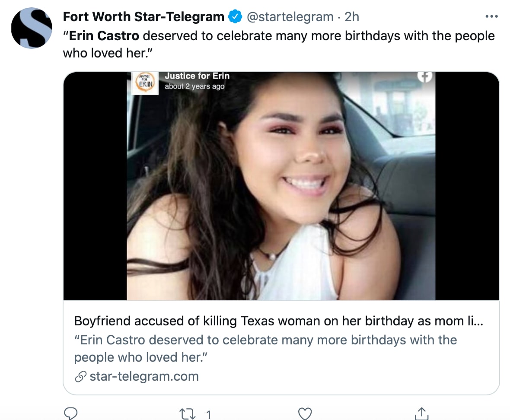
Task: Open the star-telegram.com domain link
Action: (x=144, y=376)
